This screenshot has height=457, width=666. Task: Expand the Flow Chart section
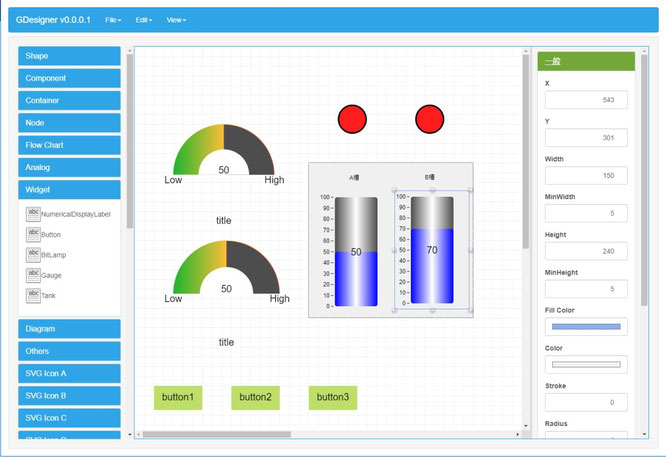click(69, 145)
